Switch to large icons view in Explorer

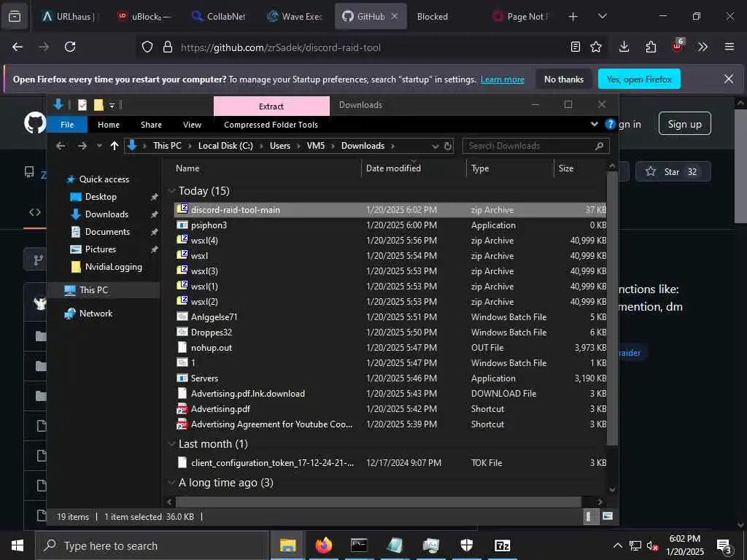point(608,516)
